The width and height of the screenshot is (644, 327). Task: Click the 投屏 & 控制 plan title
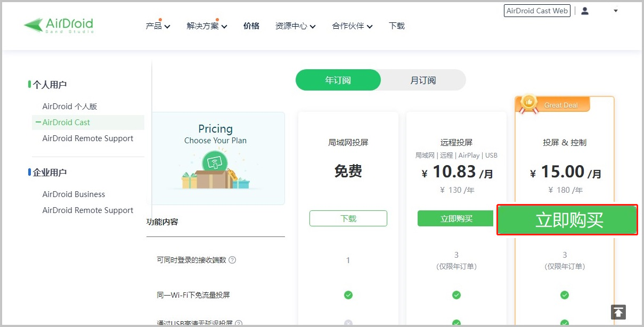(565, 143)
